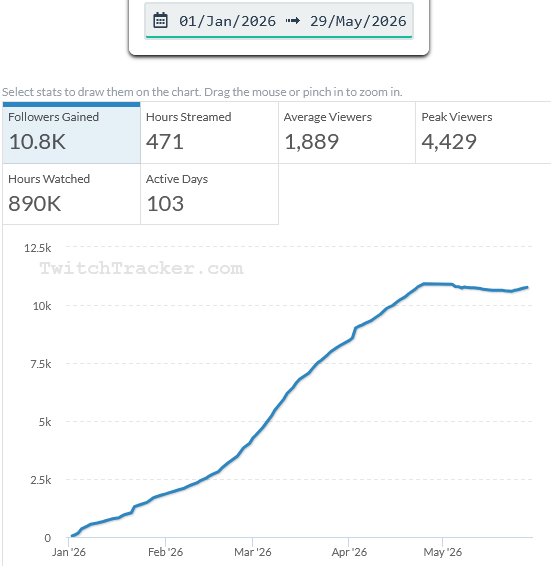Select the Peak Viewers stat tile
The width and height of the screenshot is (551, 566).
point(483,132)
